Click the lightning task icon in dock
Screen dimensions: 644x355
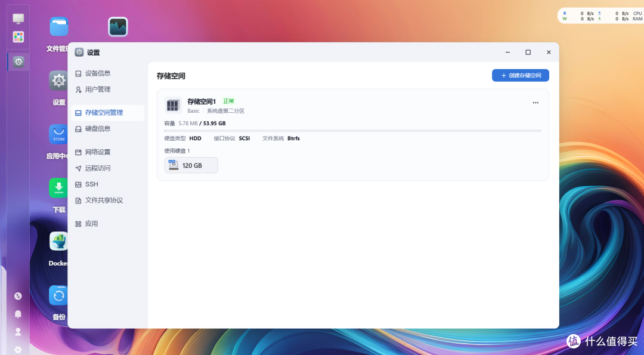pos(18,297)
